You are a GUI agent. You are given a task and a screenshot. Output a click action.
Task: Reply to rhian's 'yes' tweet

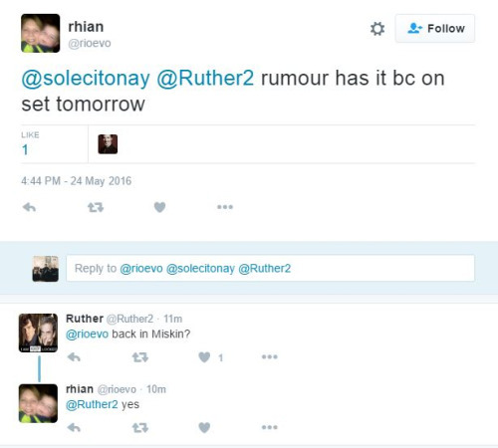coord(74,428)
